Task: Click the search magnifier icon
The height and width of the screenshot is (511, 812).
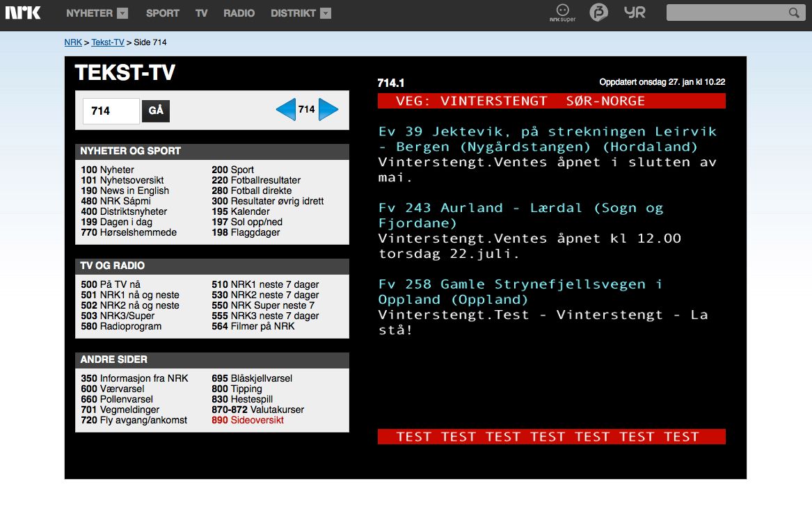Action: pos(794,13)
